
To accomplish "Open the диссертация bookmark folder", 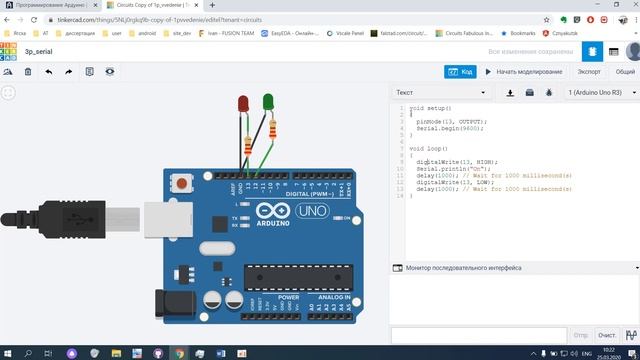I will (x=76, y=33).
